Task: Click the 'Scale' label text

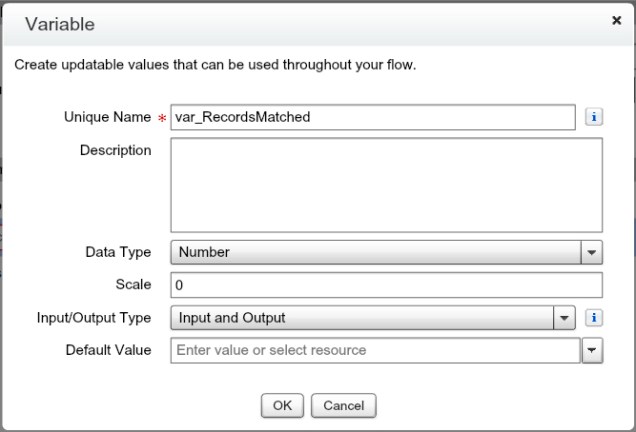Action: pyautogui.click(x=134, y=285)
